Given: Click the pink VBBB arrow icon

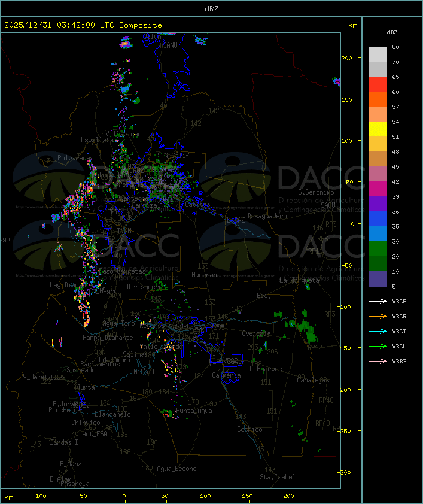Looking at the screenshot, I should (x=378, y=362).
